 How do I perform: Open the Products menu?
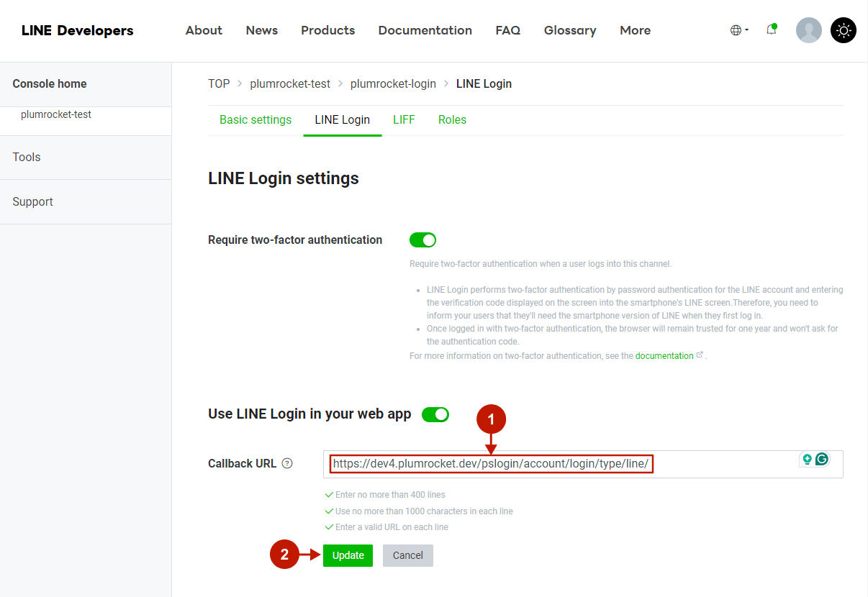point(328,30)
